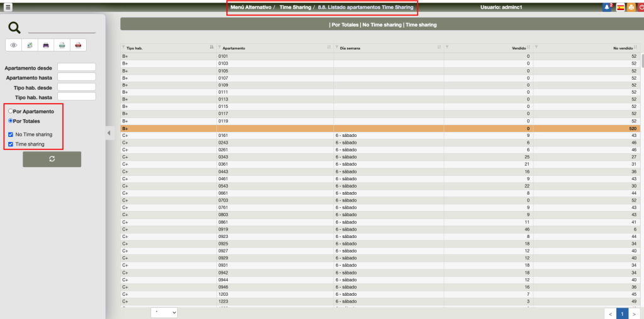The height and width of the screenshot is (319, 644).
Task: Click the red power logout icon
Action: click(x=641, y=8)
